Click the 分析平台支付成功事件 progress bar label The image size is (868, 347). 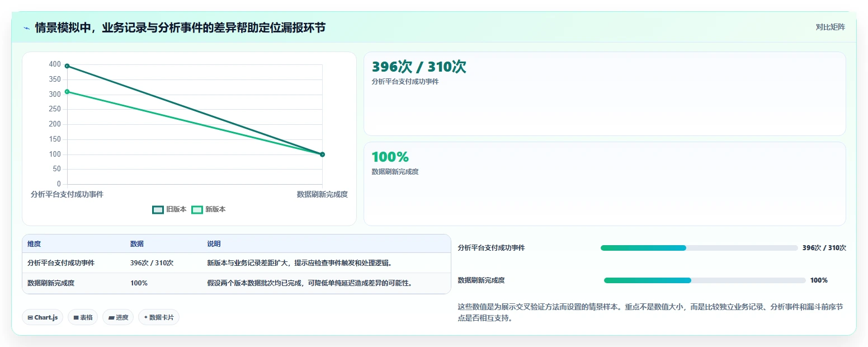(491, 248)
